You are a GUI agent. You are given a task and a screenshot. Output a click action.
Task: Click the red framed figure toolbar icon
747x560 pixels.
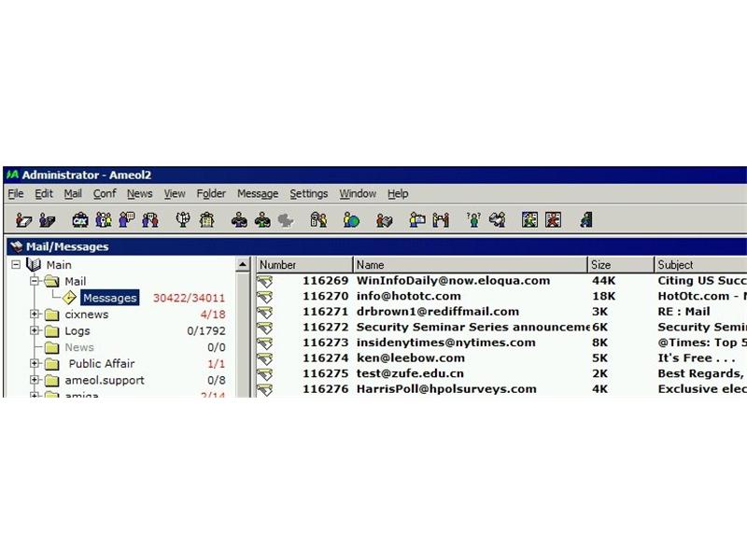[553, 220]
